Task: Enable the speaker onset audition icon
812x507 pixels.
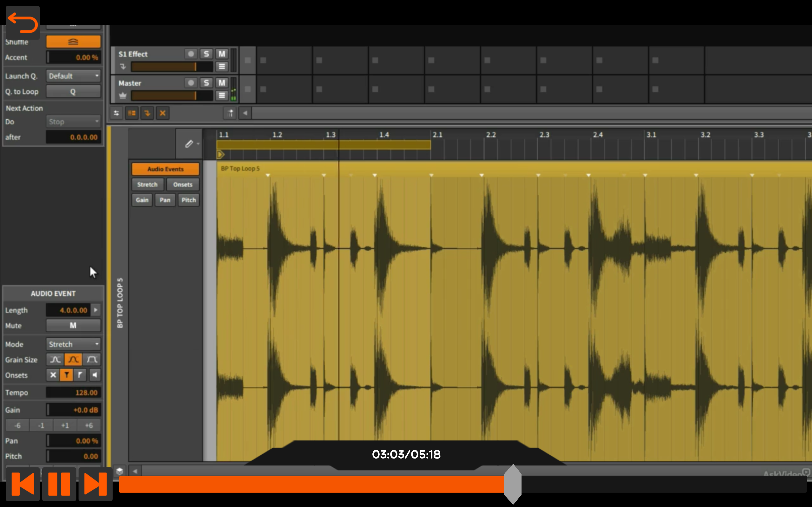Action: tap(95, 375)
